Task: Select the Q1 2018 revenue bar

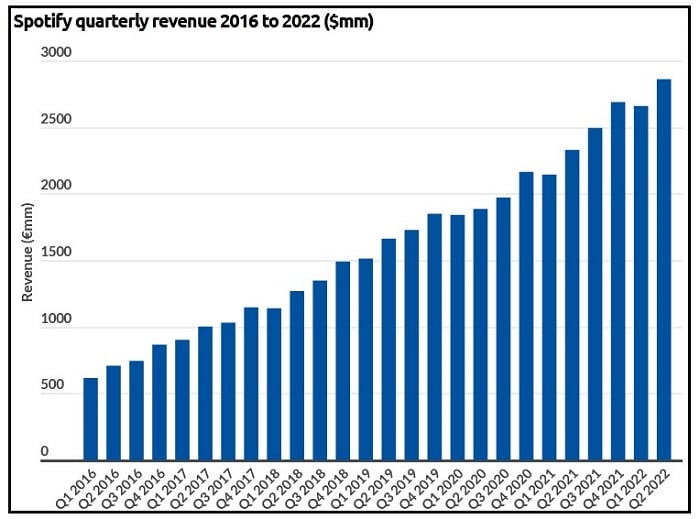Action: [x=274, y=384]
